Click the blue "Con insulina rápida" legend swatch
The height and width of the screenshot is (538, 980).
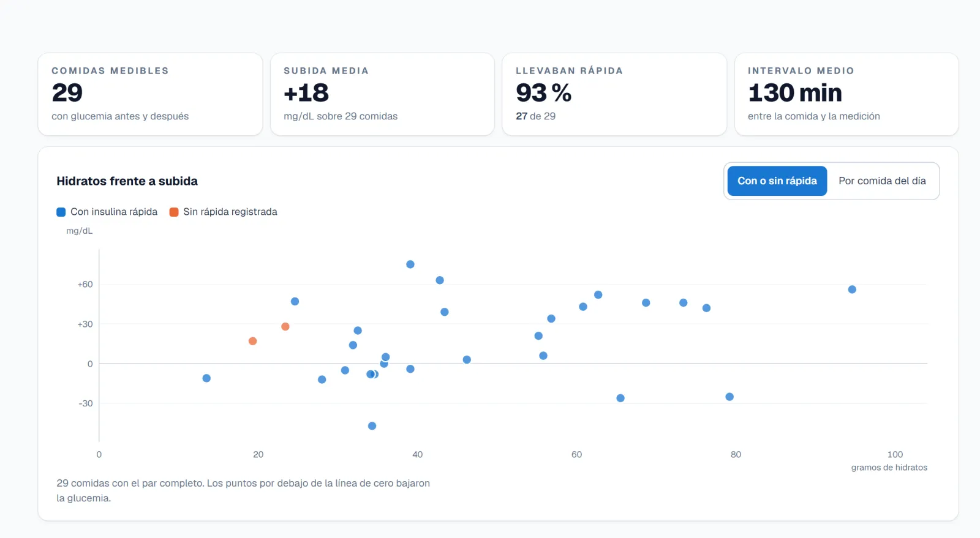tap(61, 212)
